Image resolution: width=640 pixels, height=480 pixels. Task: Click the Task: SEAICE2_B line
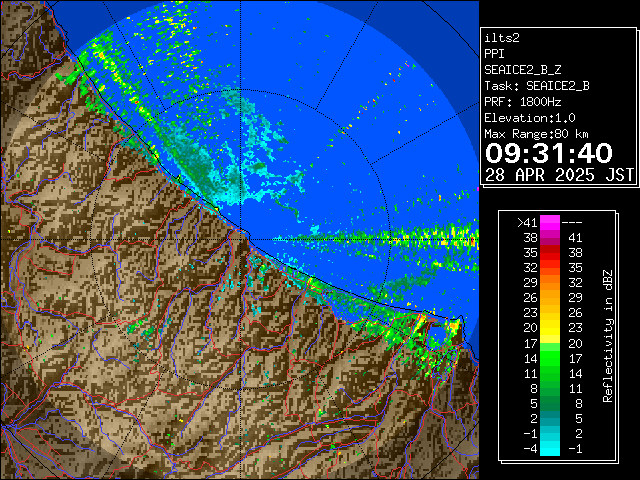point(537,86)
